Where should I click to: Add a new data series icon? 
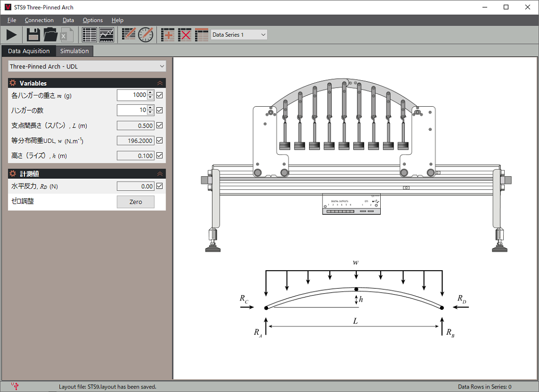[168, 35]
